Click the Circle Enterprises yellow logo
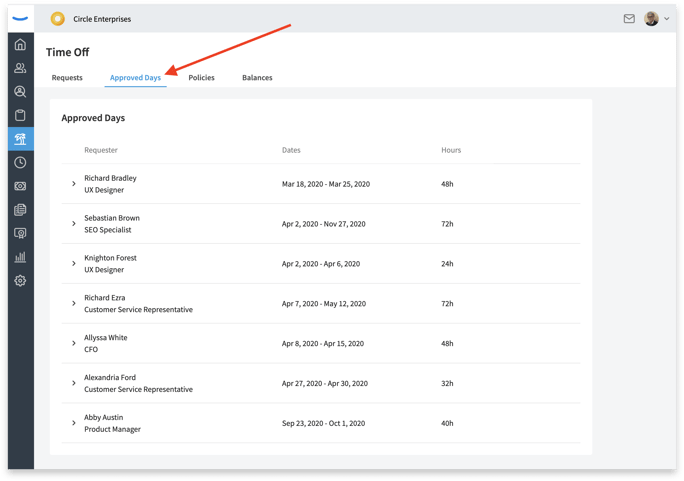Image resolution: width=684 pixels, height=481 pixels. coord(58,19)
